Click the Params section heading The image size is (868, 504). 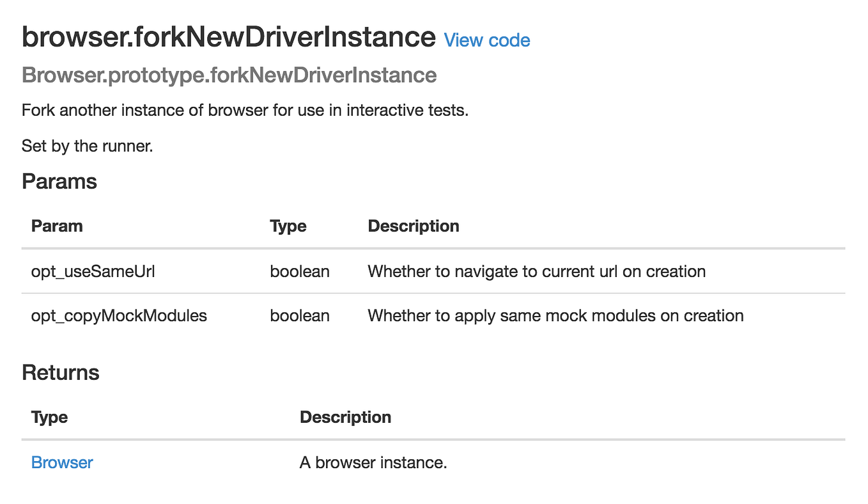tap(59, 181)
